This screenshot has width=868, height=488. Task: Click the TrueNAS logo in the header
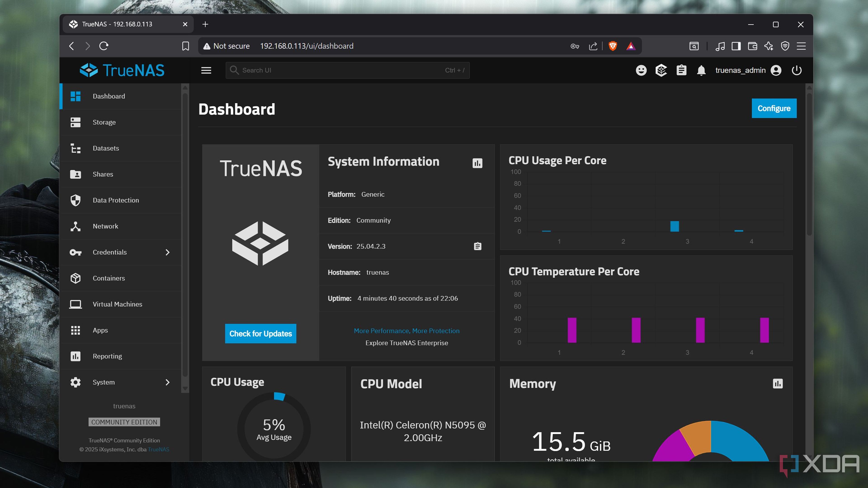pos(122,70)
